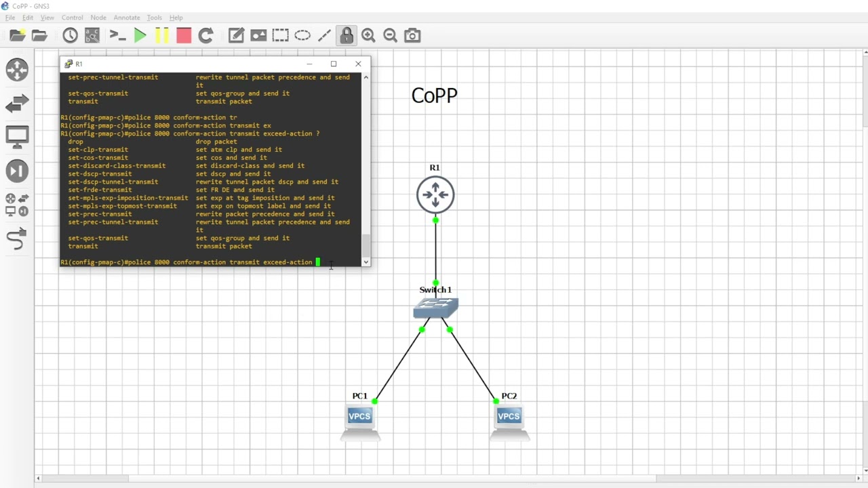Browse all devices sidebar icon

coord(17,205)
